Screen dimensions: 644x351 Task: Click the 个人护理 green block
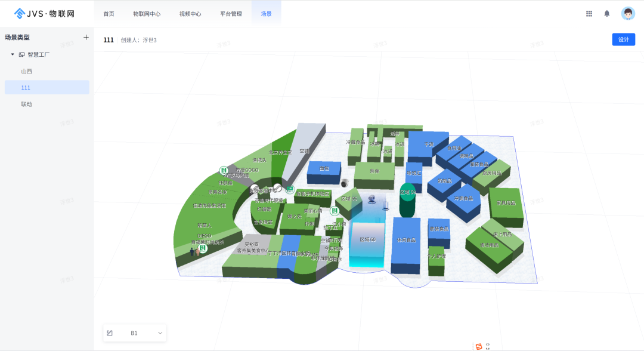436,261
